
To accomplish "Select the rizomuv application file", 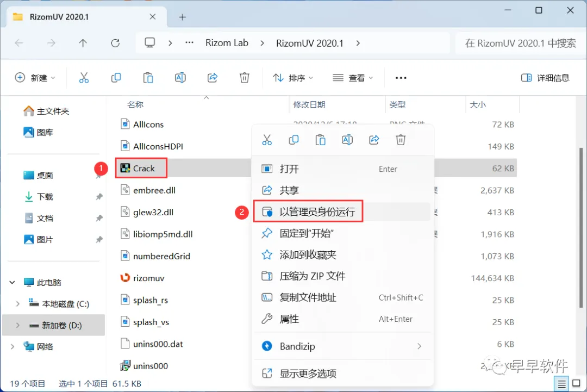I will (x=142, y=278).
